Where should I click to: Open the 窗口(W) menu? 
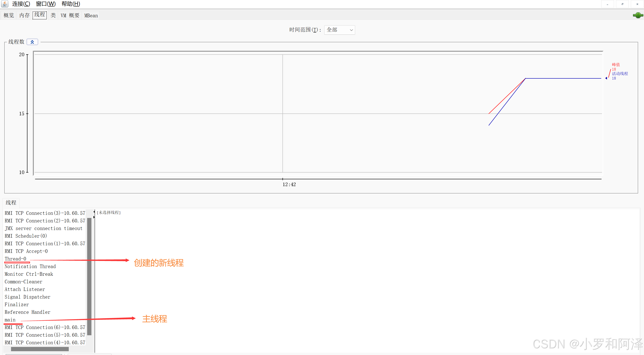[46, 4]
